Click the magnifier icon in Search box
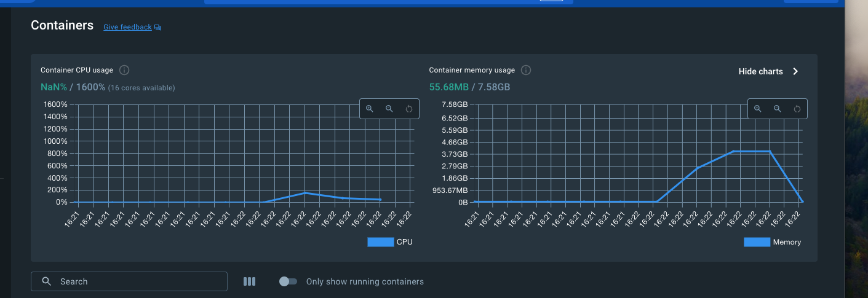This screenshot has height=298, width=868. 47,281
